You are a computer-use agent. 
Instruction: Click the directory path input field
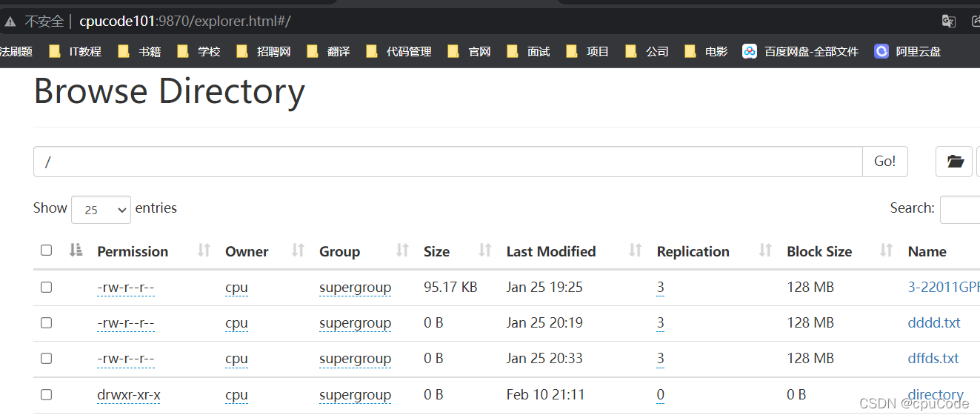point(448,162)
